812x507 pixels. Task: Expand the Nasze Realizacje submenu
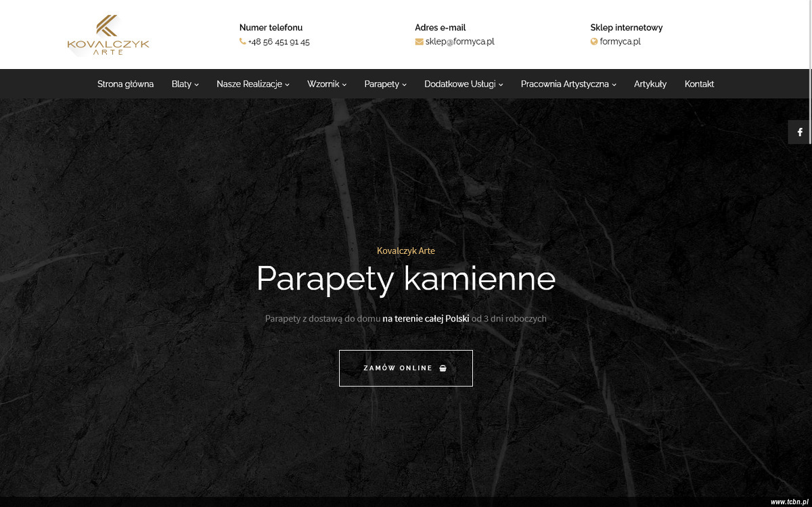[x=252, y=84]
